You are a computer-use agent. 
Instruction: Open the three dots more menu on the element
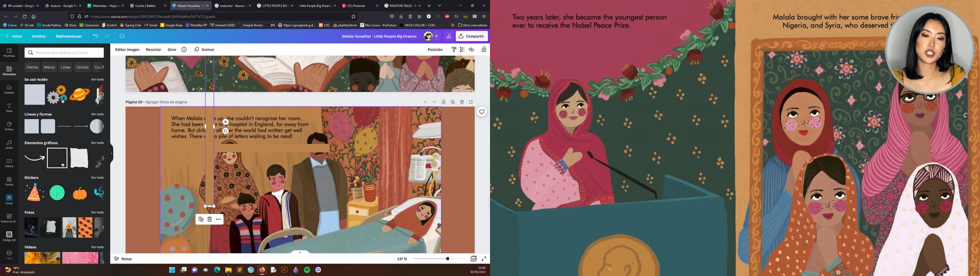pos(218,219)
